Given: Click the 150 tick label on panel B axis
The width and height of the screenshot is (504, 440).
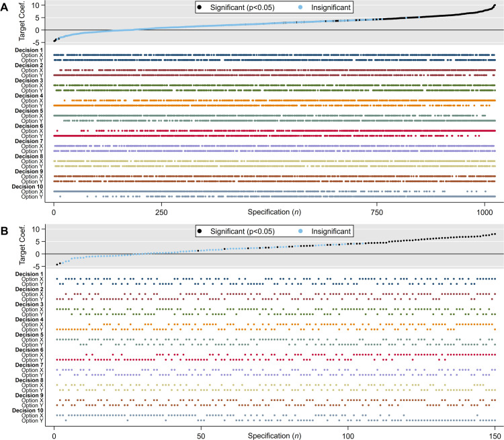Looking at the screenshot, I should (x=495, y=436).
